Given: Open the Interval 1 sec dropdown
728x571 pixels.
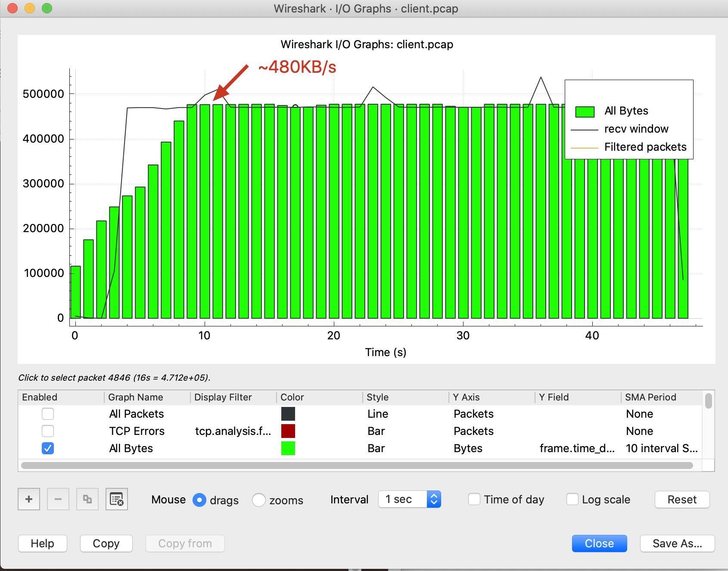Looking at the screenshot, I should click(x=410, y=500).
